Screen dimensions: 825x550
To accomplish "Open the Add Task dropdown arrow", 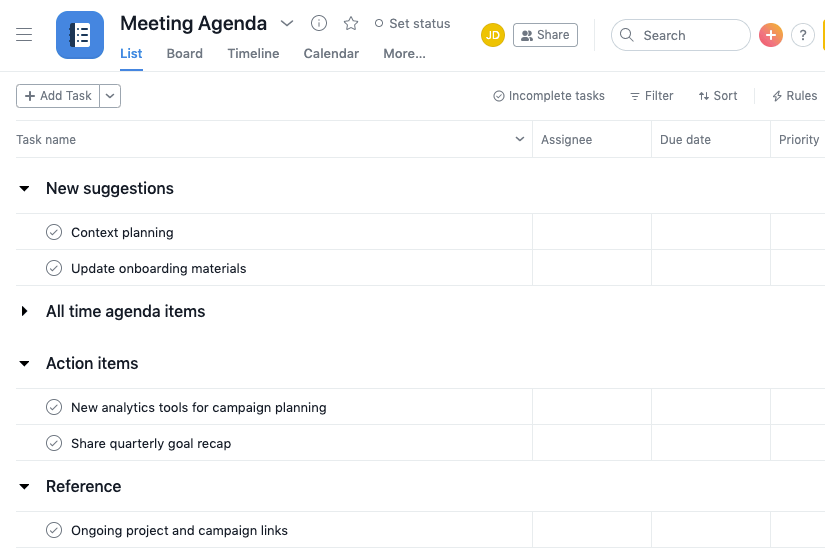I will 111,96.
